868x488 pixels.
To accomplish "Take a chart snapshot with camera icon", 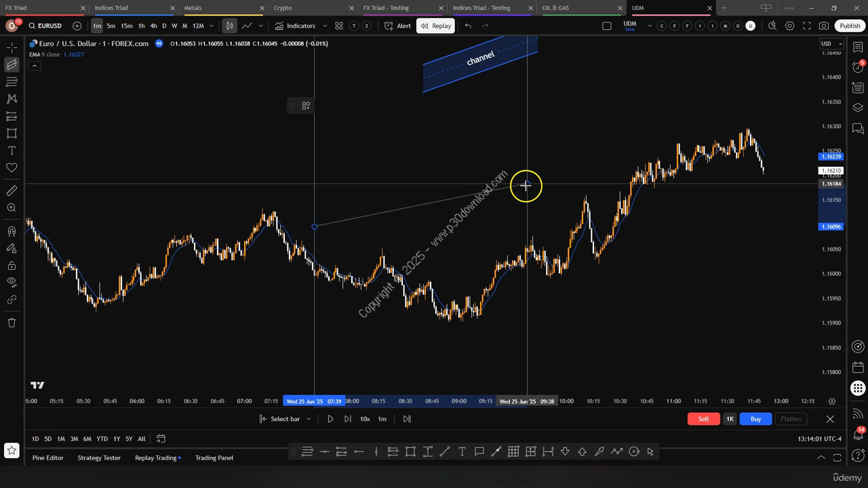I will [x=824, y=26].
